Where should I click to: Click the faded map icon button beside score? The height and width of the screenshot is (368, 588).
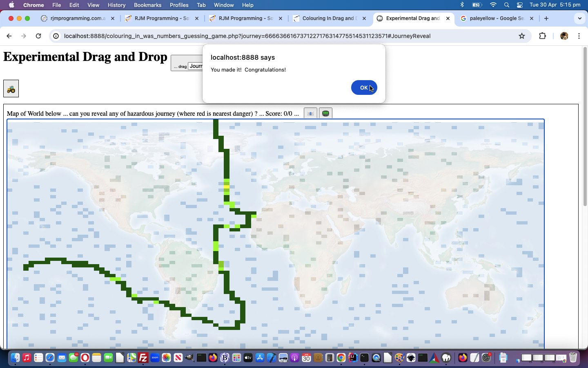[x=310, y=113]
